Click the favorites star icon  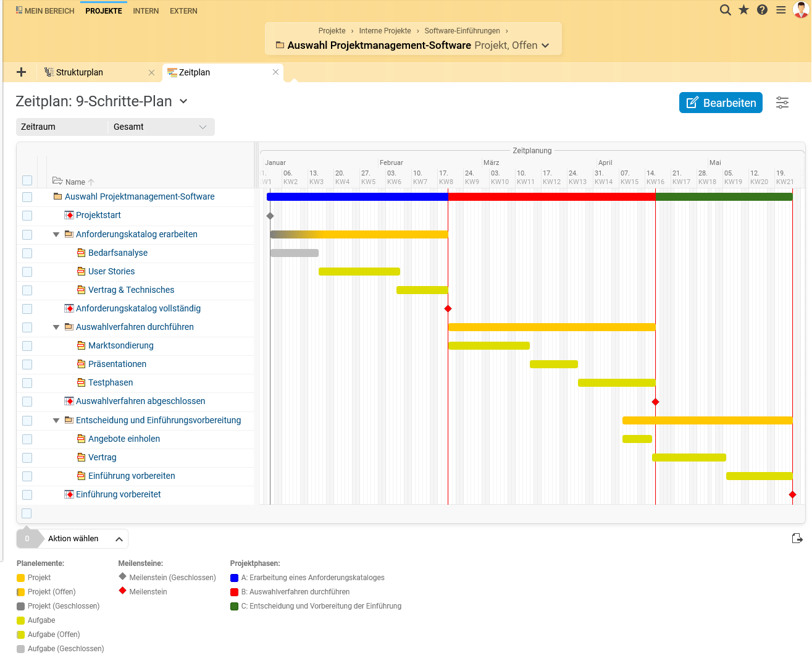744,10
